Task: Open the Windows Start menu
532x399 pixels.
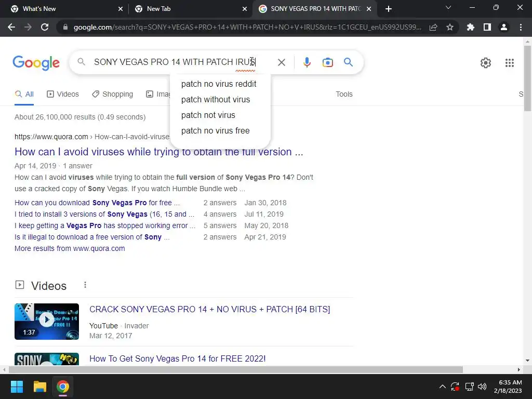Action: pyautogui.click(x=17, y=387)
